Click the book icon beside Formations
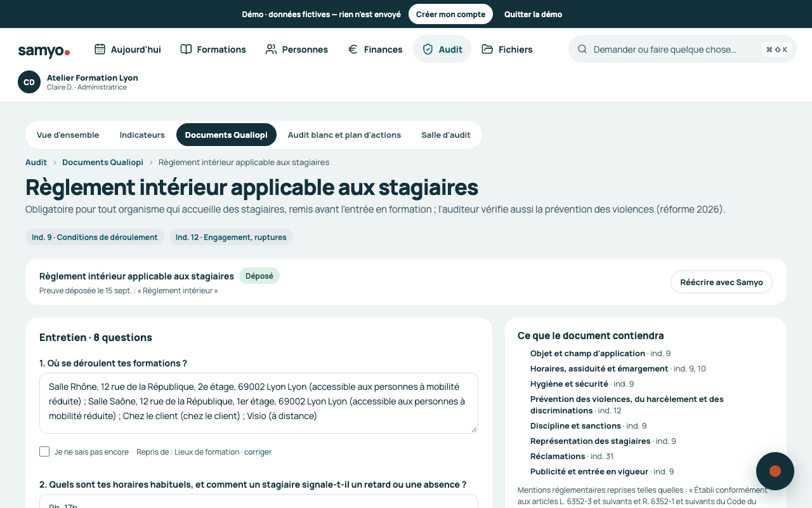812x508 pixels. [186, 49]
